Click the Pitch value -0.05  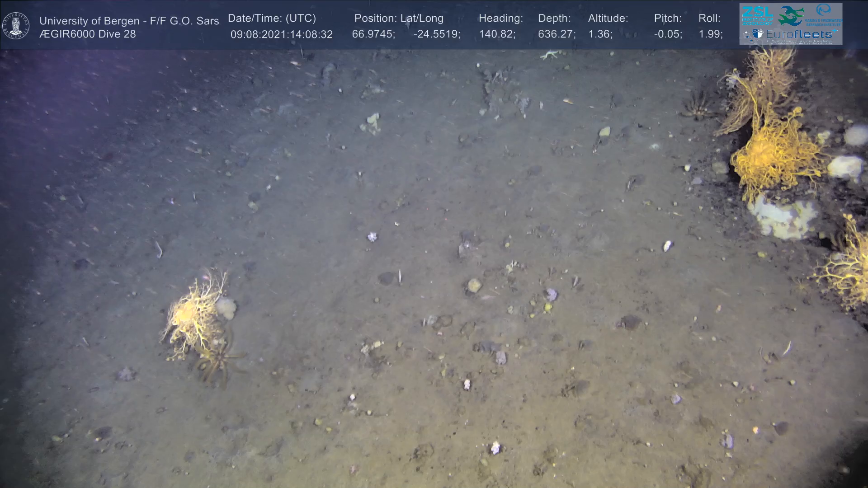coord(668,34)
